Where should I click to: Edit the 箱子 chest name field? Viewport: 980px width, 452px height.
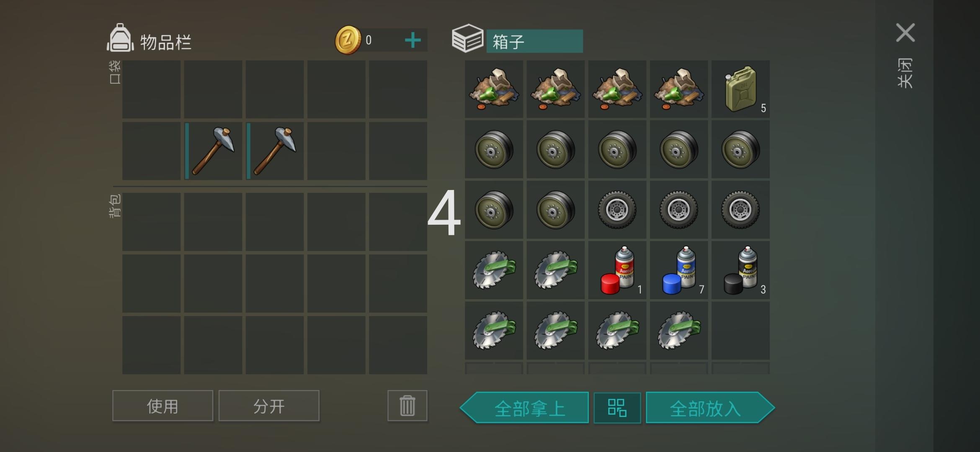534,41
